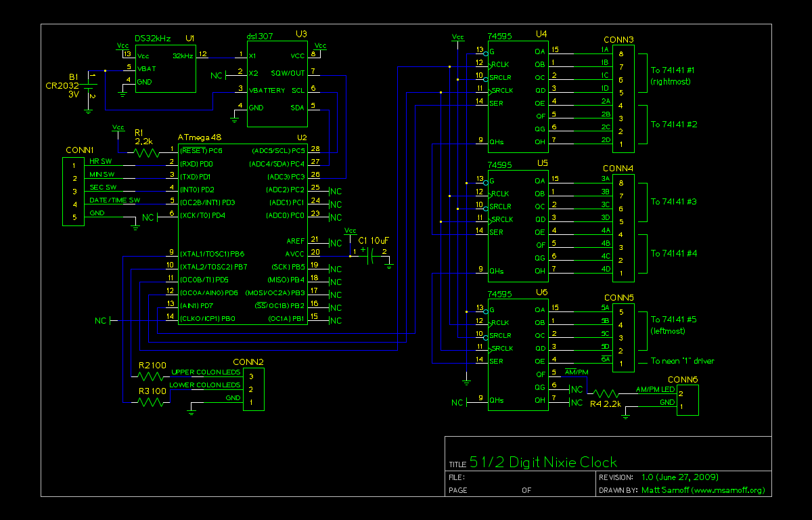This screenshot has height=520, width=812.
Task: Click the 'To 74141 #3' annotation
Action: coord(674,202)
